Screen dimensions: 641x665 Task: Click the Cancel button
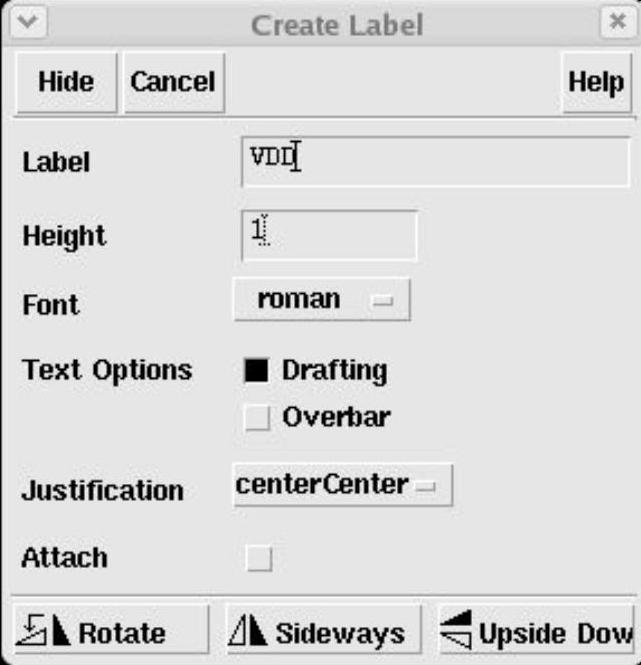click(172, 82)
